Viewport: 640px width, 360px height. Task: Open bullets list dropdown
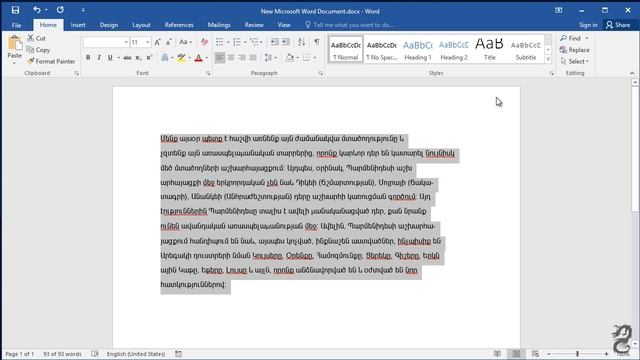coord(228,42)
